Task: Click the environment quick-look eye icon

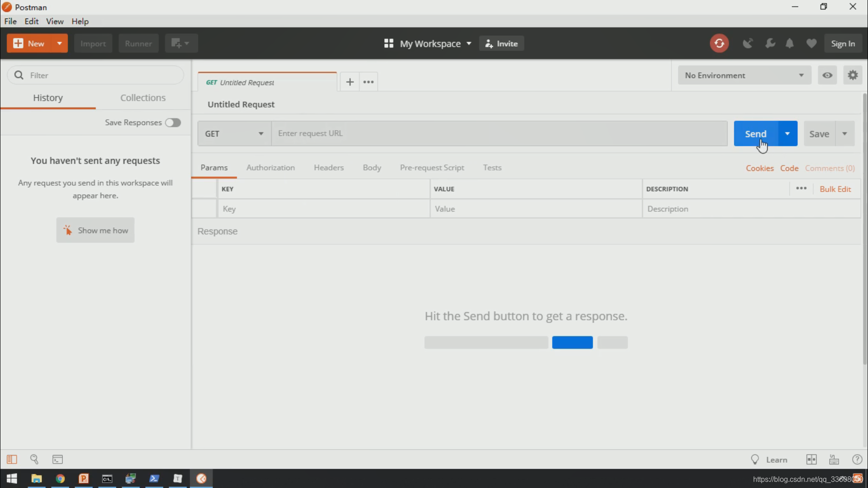Action: pyautogui.click(x=827, y=75)
